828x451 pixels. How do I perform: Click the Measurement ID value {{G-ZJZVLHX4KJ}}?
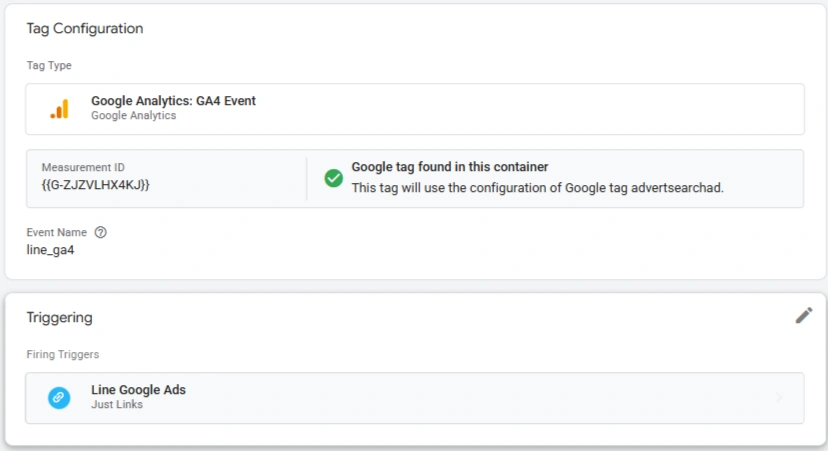click(96, 185)
